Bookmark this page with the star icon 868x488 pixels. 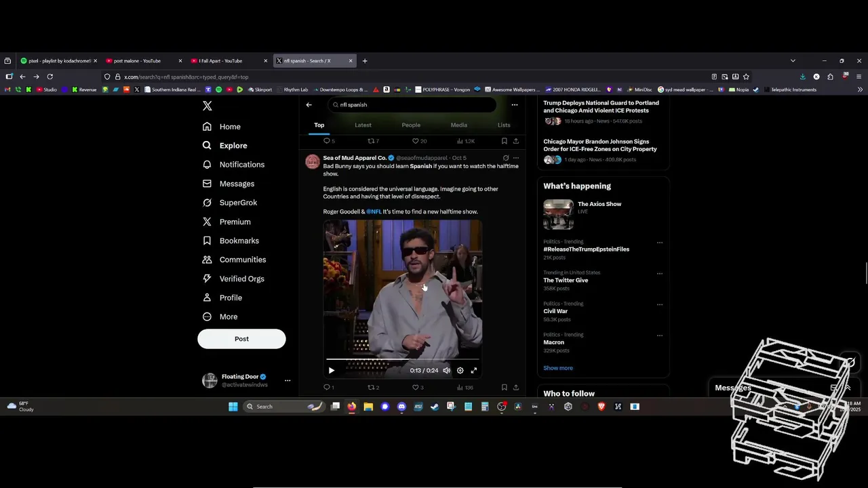[x=746, y=77]
